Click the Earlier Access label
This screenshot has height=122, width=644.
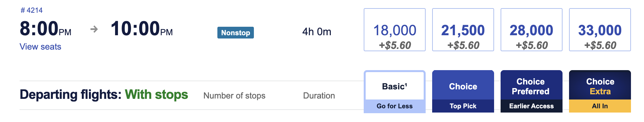[532, 106]
